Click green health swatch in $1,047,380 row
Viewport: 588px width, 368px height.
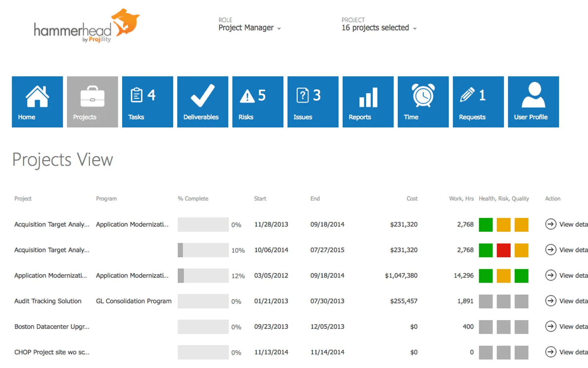486,276
